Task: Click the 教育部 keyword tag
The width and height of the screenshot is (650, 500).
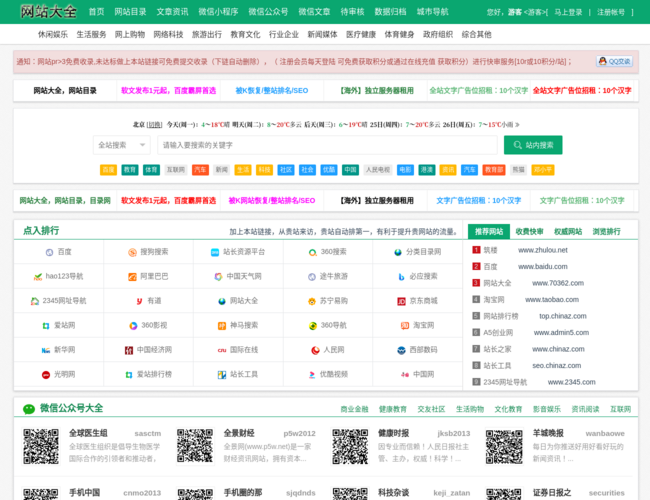Action: pyautogui.click(x=494, y=170)
